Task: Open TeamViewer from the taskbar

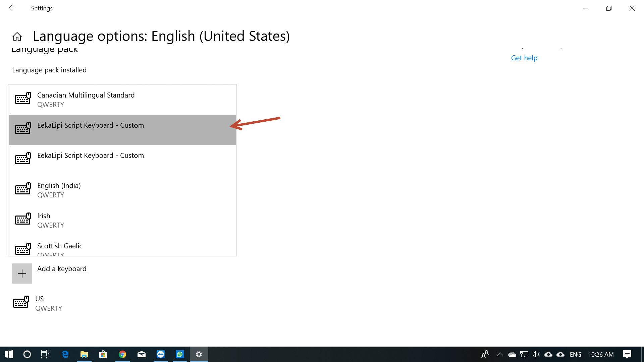Action: point(161,354)
